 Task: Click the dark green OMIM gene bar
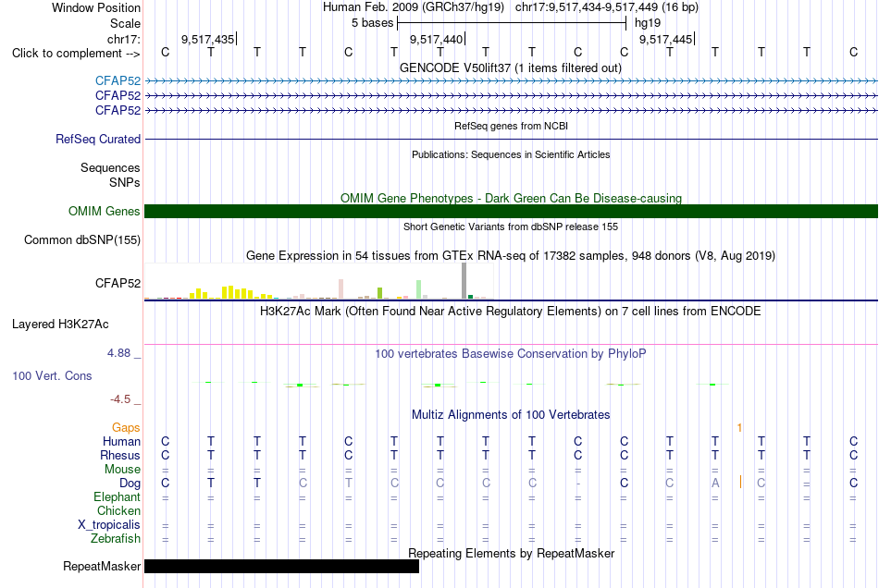(511, 211)
